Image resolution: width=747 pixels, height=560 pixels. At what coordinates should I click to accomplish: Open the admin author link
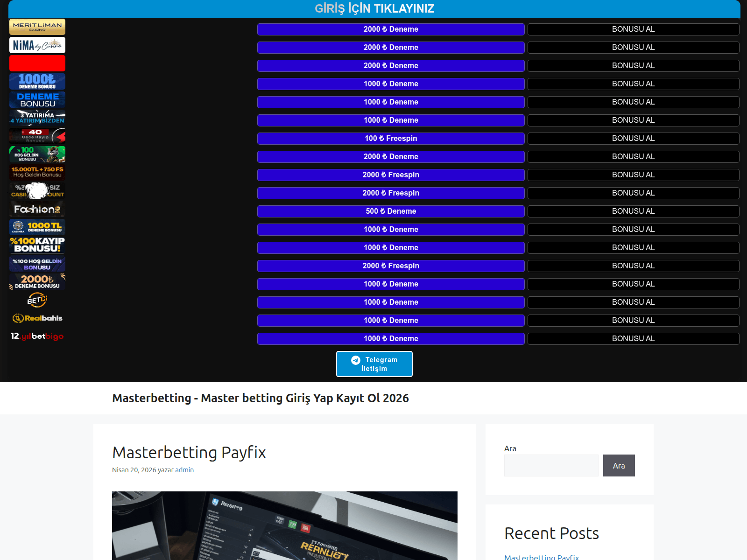[x=184, y=470]
